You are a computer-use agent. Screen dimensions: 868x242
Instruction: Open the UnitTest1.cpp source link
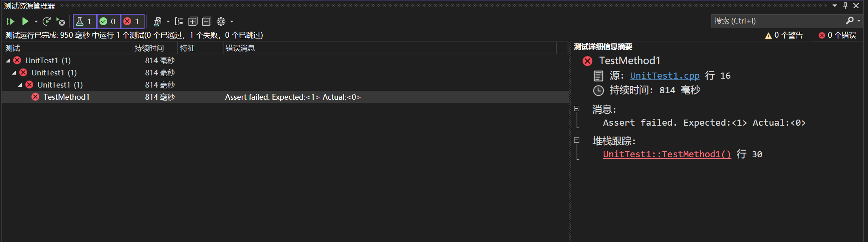point(664,76)
